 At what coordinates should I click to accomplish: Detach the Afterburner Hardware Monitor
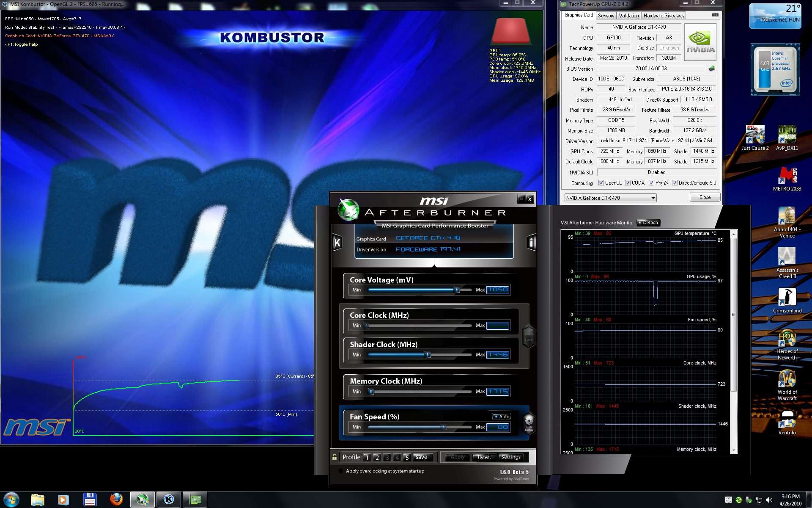[x=648, y=223]
